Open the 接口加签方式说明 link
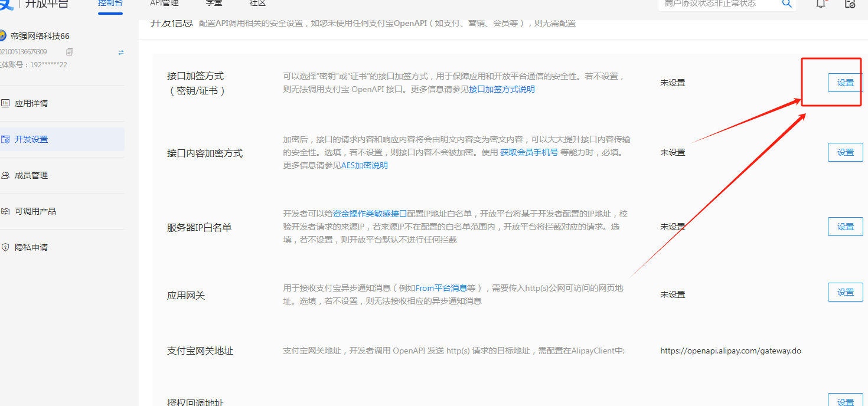Image resolution: width=868 pixels, height=406 pixels. point(502,89)
